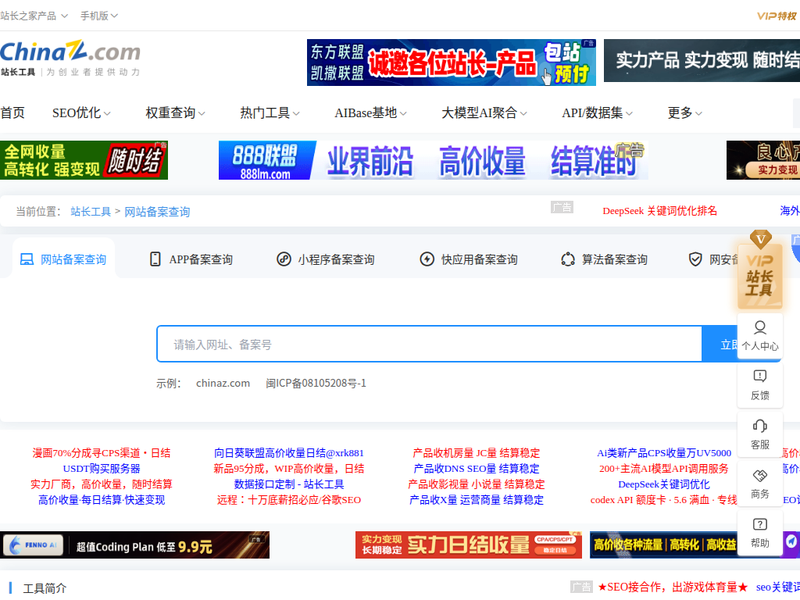Expand the API/数据集 menu
The width and height of the screenshot is (800, 600).
[597, 113]
